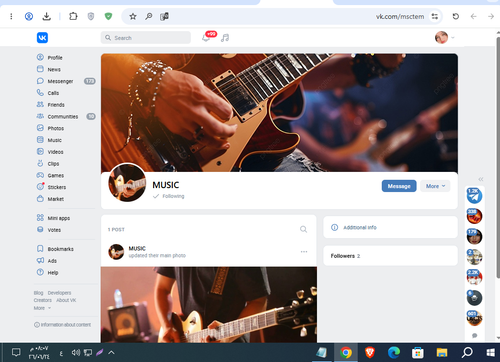The height and width of the screenshot is (362, 500).
Task: Toggle the Following status under MUSIC
Action: [x=168, y=196]
